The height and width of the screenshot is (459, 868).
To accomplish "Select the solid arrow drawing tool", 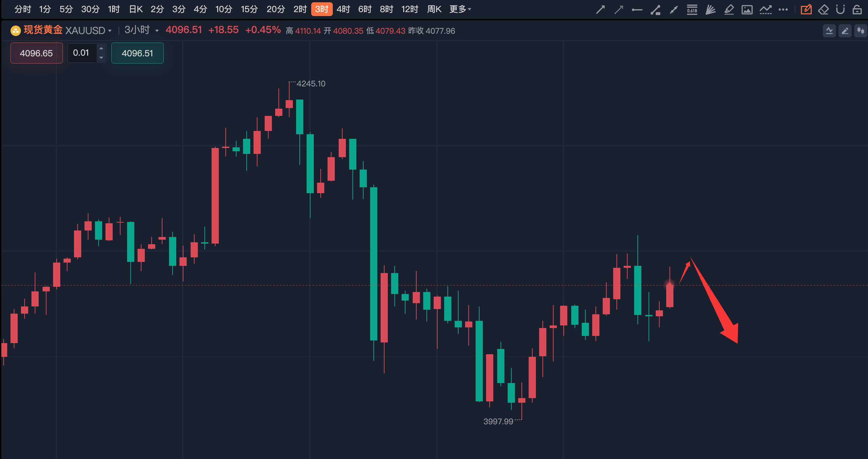I will pyautogui.click(x=600, y=9).
